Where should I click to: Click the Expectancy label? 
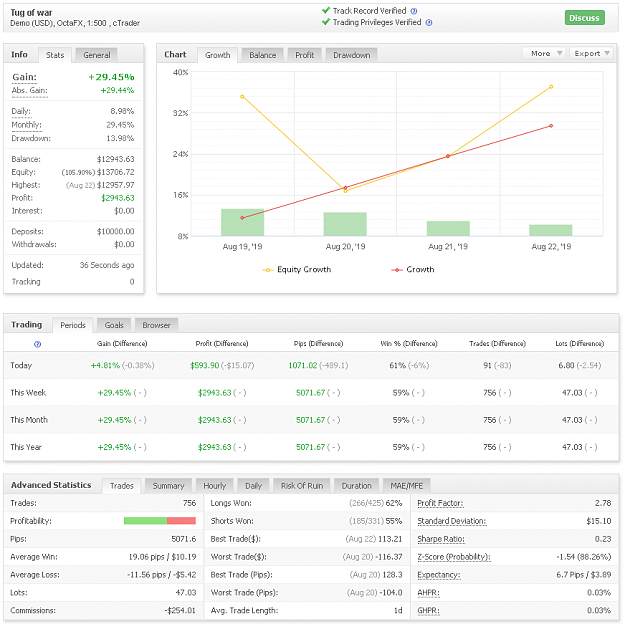click(x=438, y=575)
